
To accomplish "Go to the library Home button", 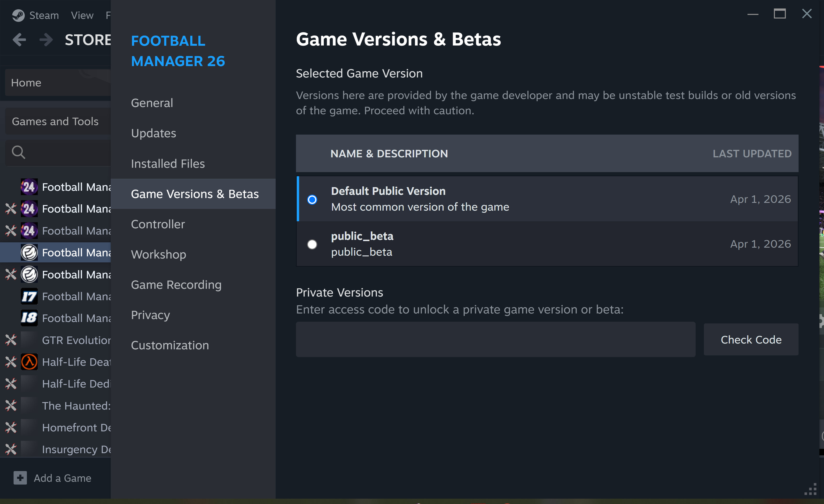I will click(x=58, y=83).
